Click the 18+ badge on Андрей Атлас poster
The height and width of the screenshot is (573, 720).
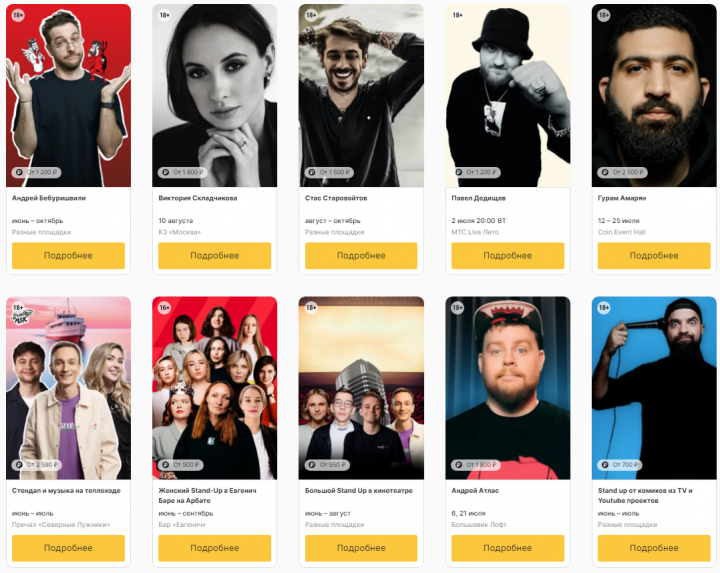(457, 308)
